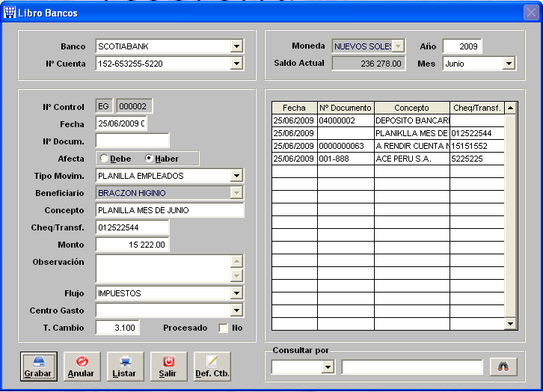Close the Libro Bancos window
The width and height of the screenshot is (543, 392).
click(531, 13)
